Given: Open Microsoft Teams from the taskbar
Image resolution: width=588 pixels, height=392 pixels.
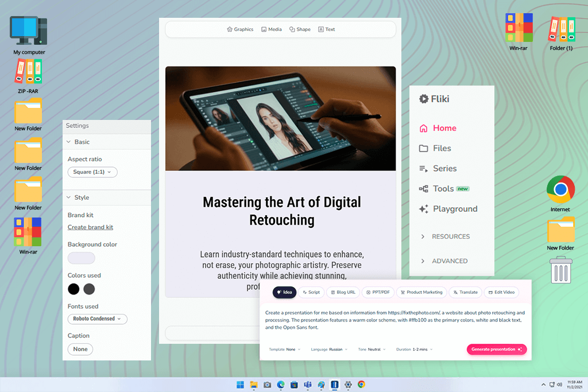Looking at the screenshot, I should (x=308, y=385).
